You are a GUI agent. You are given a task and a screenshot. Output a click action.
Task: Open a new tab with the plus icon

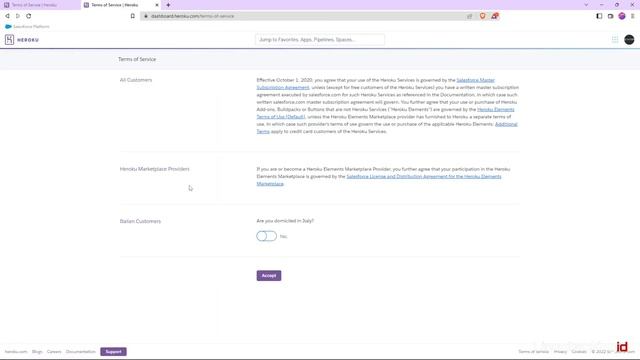[x=168, y=5]
